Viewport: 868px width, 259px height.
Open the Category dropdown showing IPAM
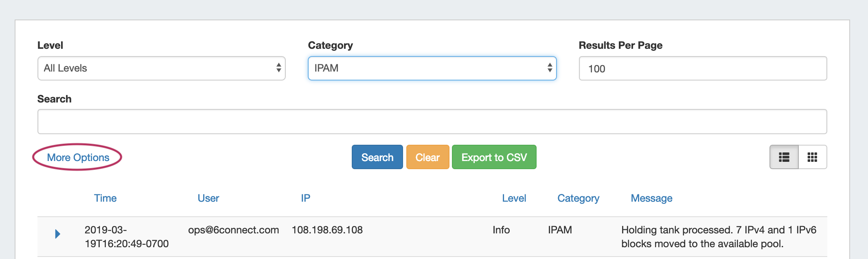(432, 68)
